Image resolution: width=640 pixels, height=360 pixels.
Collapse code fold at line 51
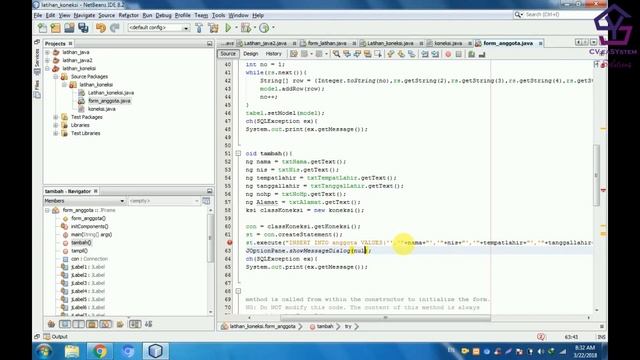(x=238, y=153)
